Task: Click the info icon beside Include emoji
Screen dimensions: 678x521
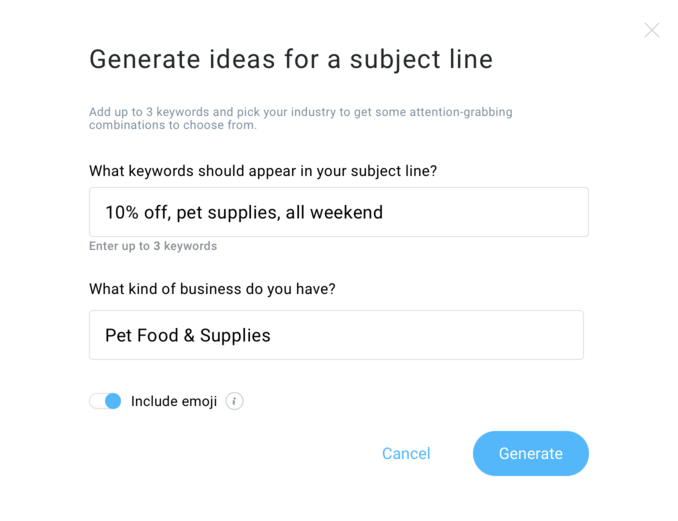Action: [x=234, y=401]
